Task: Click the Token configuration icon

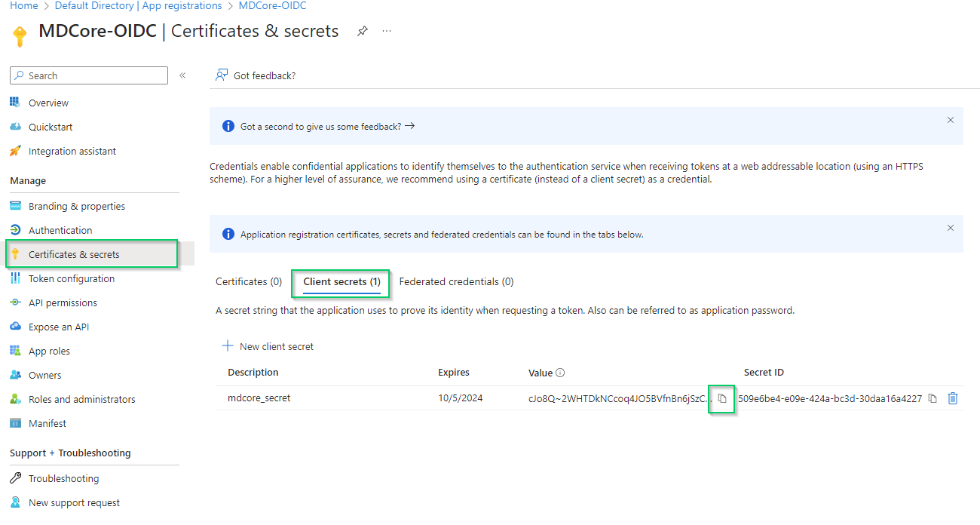Action: [x=15, y=278]
